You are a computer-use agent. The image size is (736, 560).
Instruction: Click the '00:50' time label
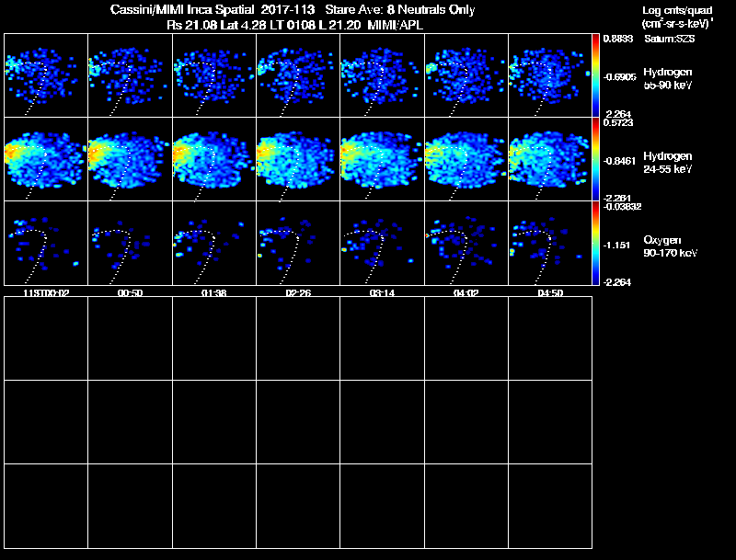130,292
